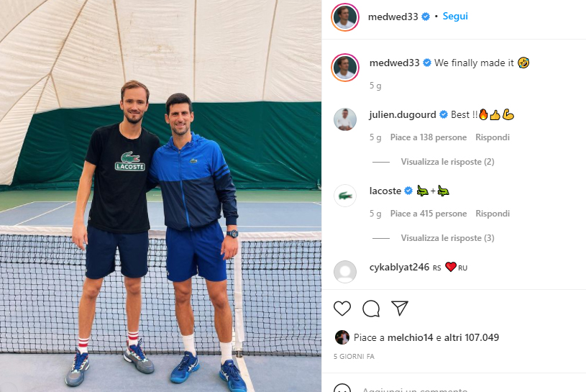Open the lacoste crocodile profile picture
This screenshot has width=586, height=392.
[x=345, y=196]
